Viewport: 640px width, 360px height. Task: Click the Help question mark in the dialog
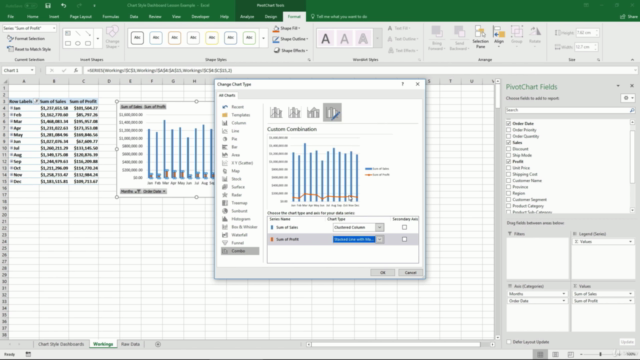click(x=402, y=84)
